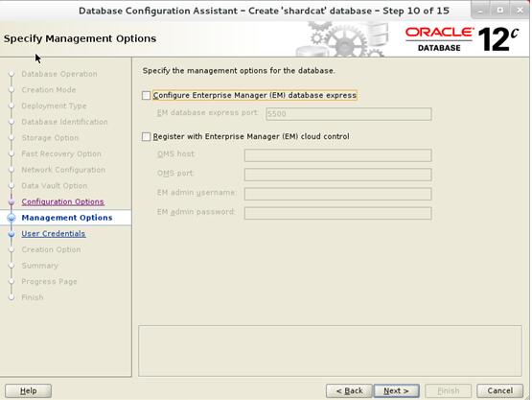The height and width of the screenshot is (400, 532).
Task: Maximize the Database Configuration Assistant window
Action: point(500,11)
